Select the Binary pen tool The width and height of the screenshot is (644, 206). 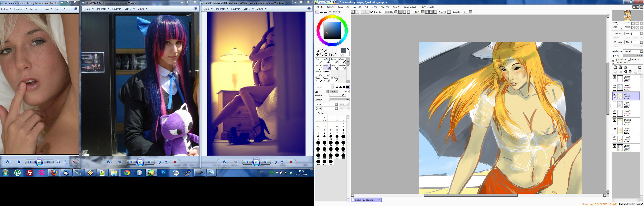pos(327,73)
